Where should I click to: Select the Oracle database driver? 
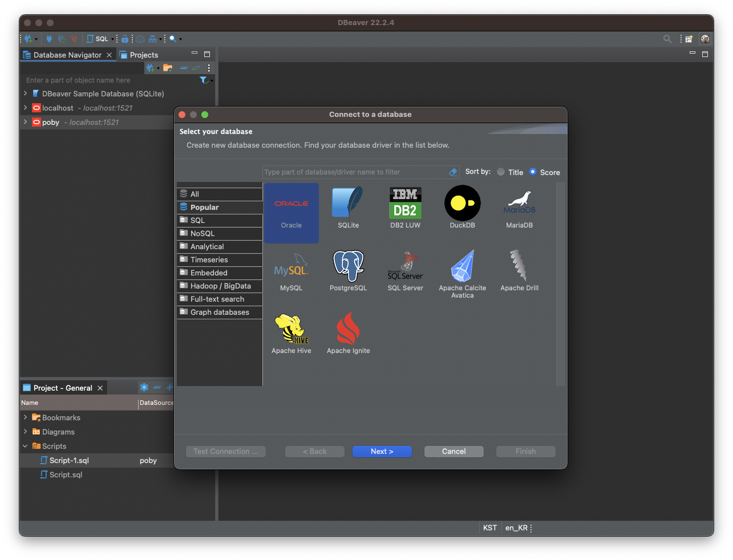tap(291, 213)
